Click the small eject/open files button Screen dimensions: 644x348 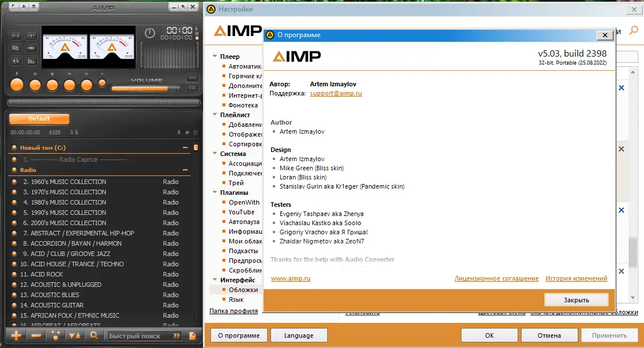coord(102,83)
